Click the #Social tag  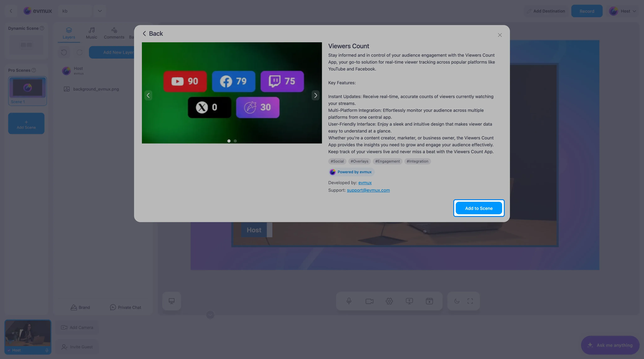click(x=337, y=161)
